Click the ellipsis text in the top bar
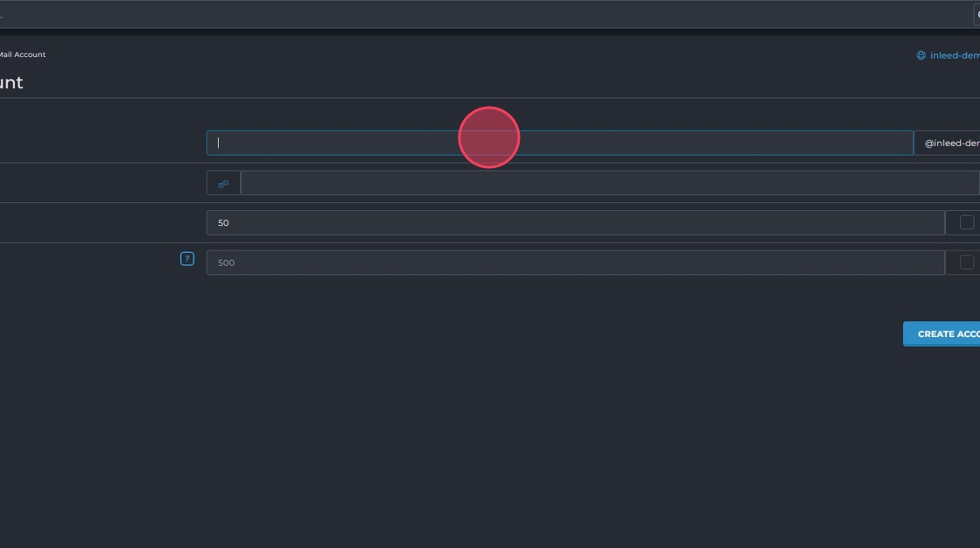Screen dimensions: 980x548 tap(2, 16)
